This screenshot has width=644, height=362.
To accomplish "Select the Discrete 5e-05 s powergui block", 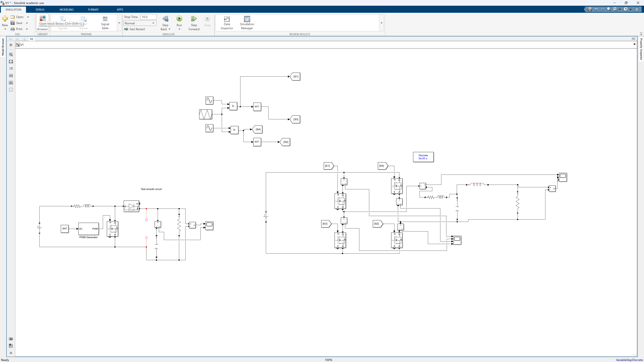I will 423,157.
